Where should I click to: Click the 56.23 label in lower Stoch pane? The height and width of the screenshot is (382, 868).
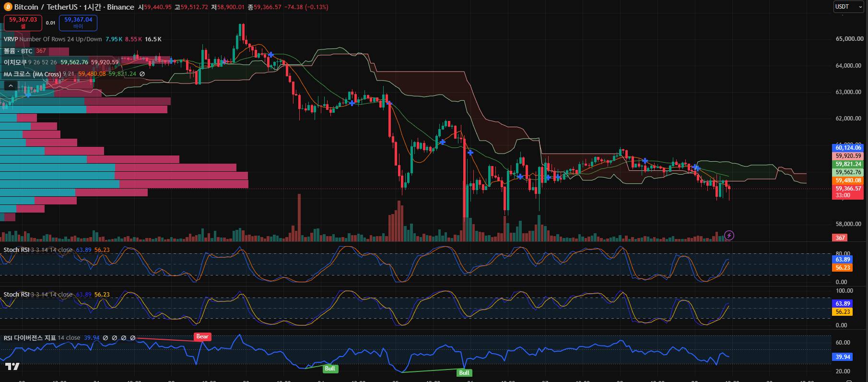click(x=843, y=312)
